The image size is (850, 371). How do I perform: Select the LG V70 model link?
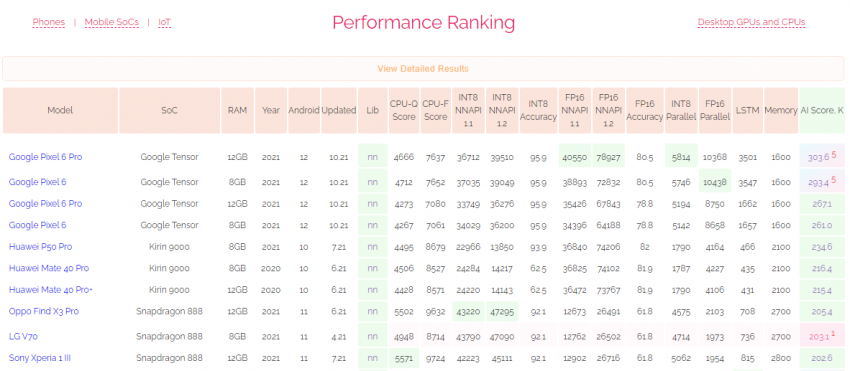23,337
